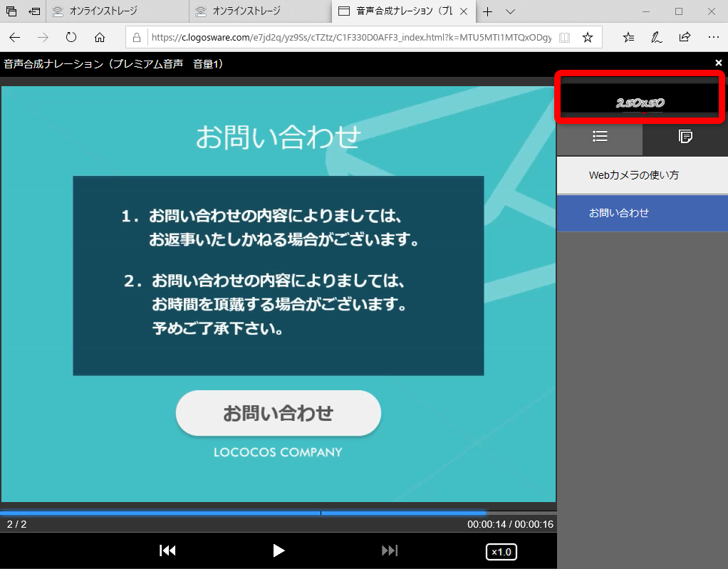
Task: Click the playback progress bar
Action: click(x=278, y=513)
